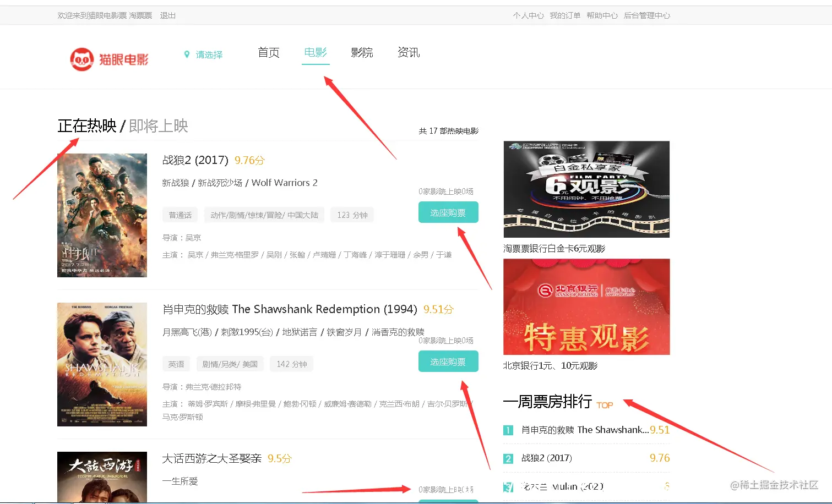
Task: Go to the 首页 nav item
Action: 269,52
